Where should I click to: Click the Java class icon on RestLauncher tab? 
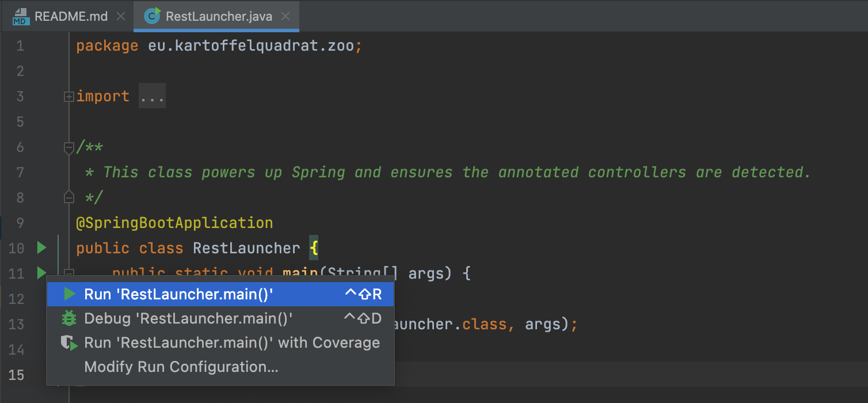tap(152, 16)
